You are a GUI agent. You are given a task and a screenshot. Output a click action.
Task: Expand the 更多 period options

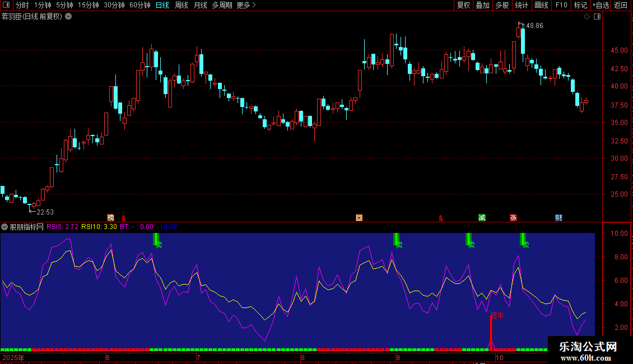click(x=246, y=5)
